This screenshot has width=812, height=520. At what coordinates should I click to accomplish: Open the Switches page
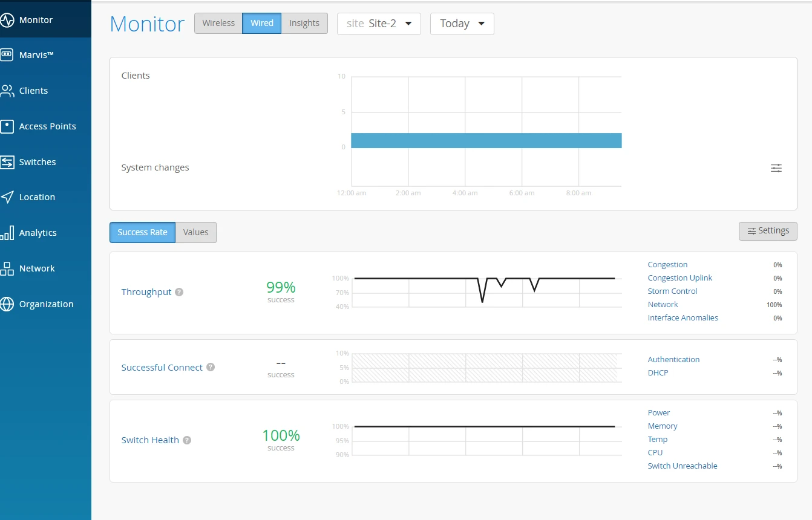pos(39,161)
